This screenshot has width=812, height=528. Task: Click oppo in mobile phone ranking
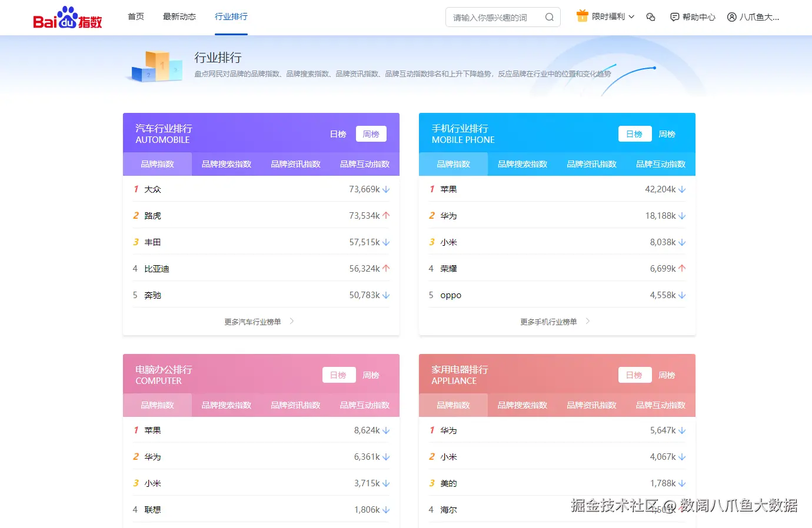451,295
